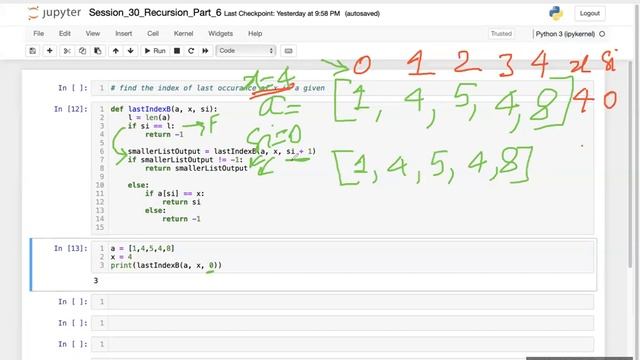Interrupt the kernel stop icon
The width and height of the screenshot is (640, 360).
pos(177,51)
